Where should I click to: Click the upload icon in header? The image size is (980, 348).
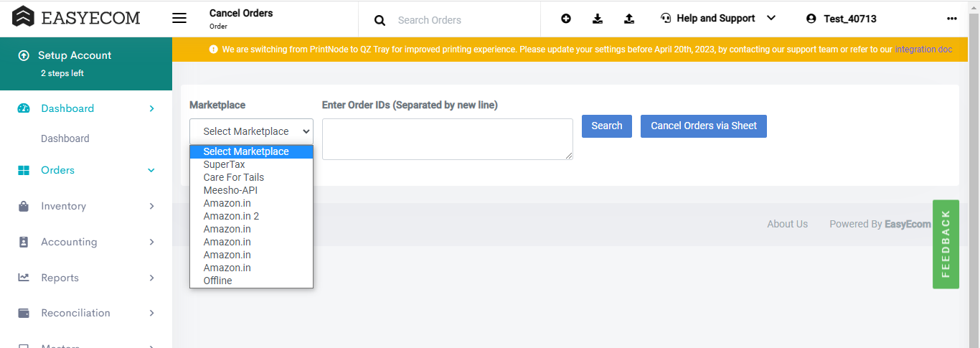click(x=629, y=19)
